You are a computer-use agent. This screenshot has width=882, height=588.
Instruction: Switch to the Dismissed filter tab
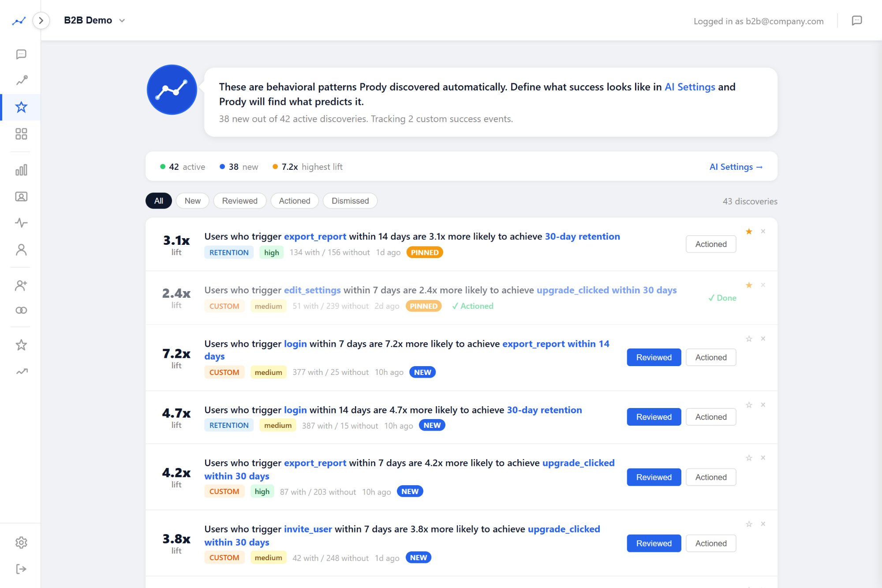pos(350,201)
